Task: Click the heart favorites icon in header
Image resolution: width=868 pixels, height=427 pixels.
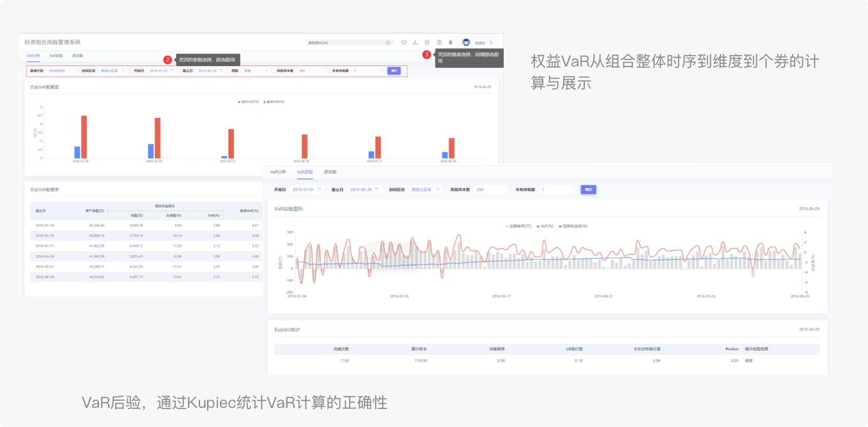Action: (404, 43)
